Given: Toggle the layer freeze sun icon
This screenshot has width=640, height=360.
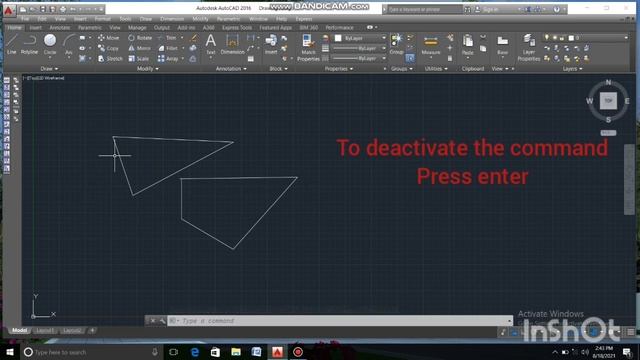Looking at the screenshot, I should click(x=555, y=38).
